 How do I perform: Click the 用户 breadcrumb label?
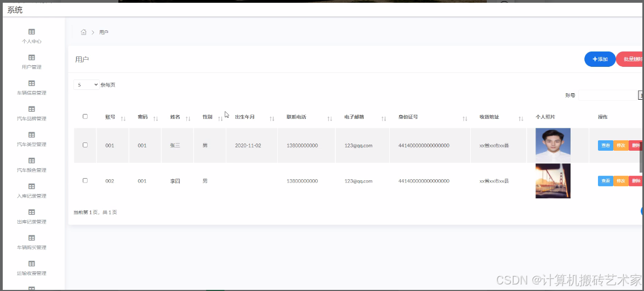click(104, 32)
